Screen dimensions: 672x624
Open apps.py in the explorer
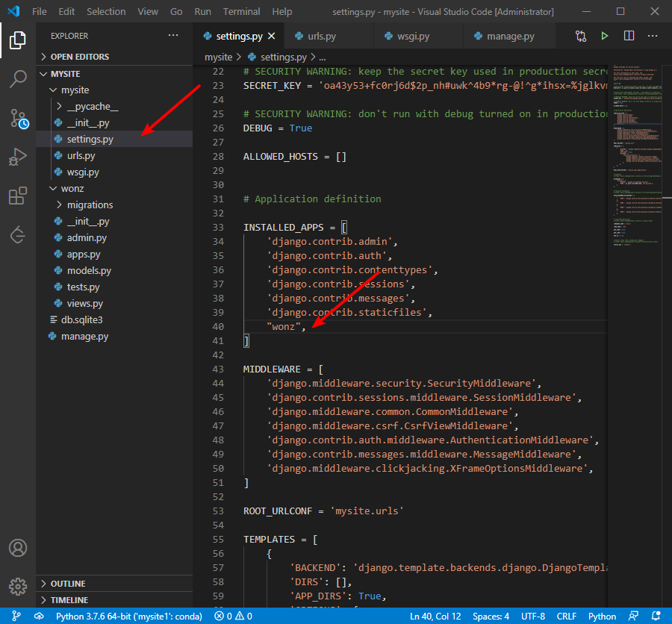[x=114, y=254]
